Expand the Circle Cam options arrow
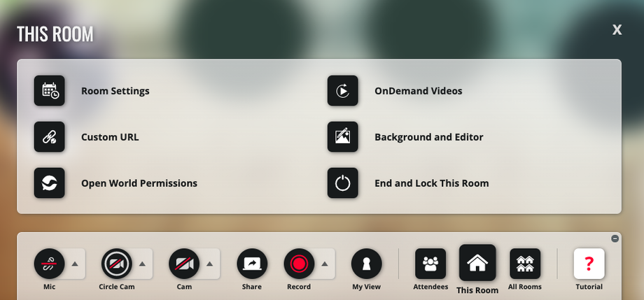 (142, 264)
